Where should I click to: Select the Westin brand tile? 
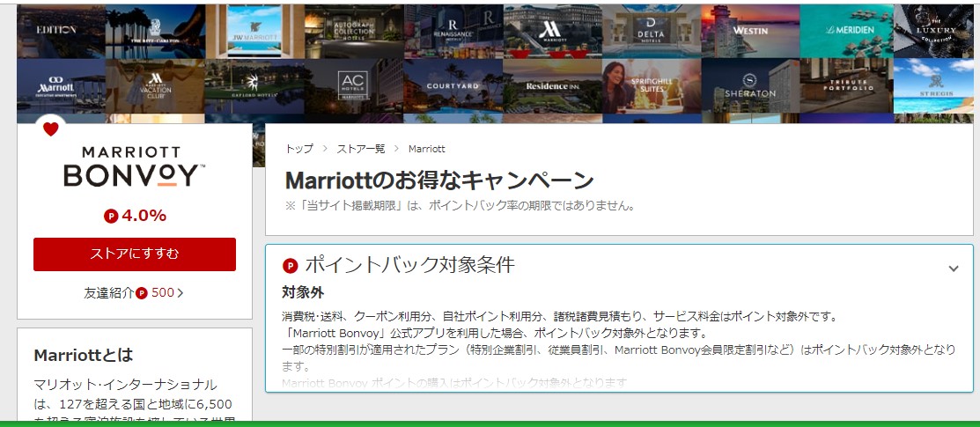tap(750, 32)
